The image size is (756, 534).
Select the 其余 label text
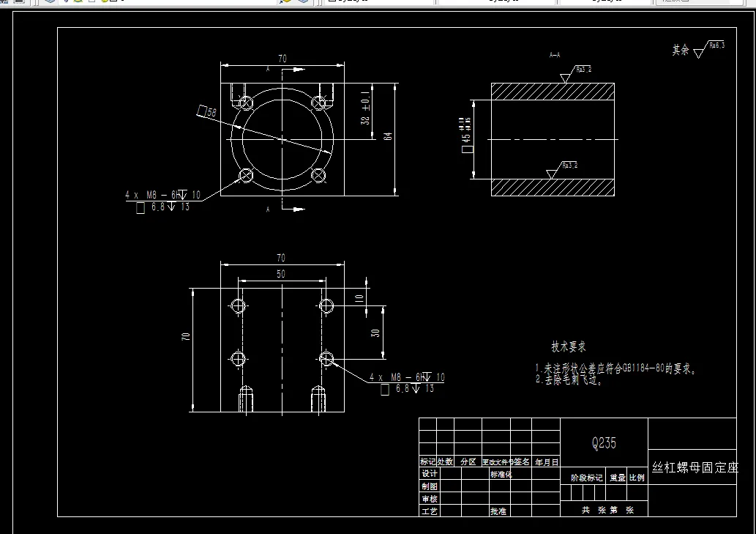pyautogui.click(x=681, y=50)
